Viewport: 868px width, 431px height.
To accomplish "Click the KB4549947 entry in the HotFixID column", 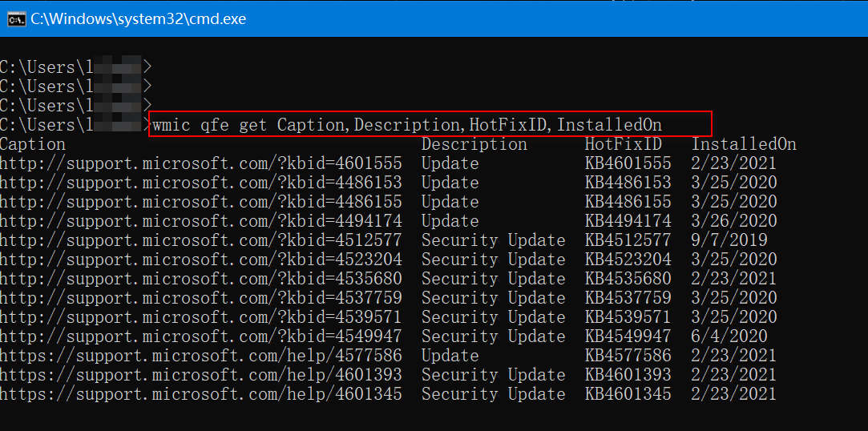I will 628,336.
